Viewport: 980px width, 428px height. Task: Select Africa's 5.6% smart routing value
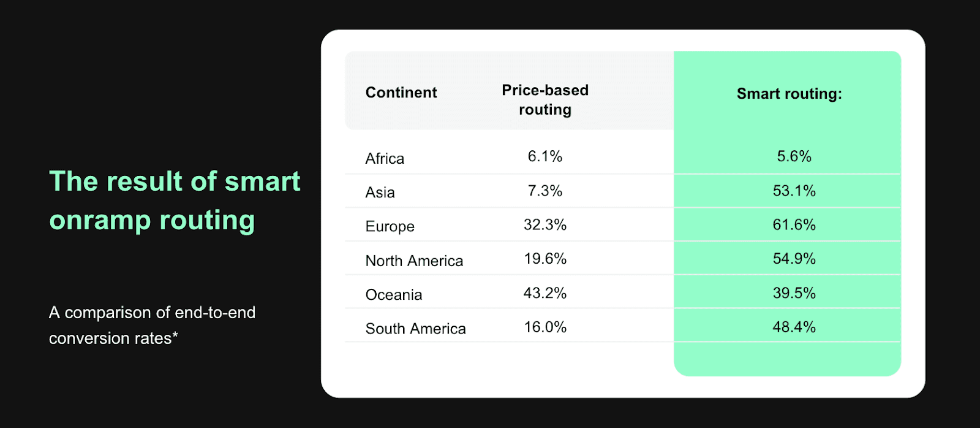coord(794,156)
